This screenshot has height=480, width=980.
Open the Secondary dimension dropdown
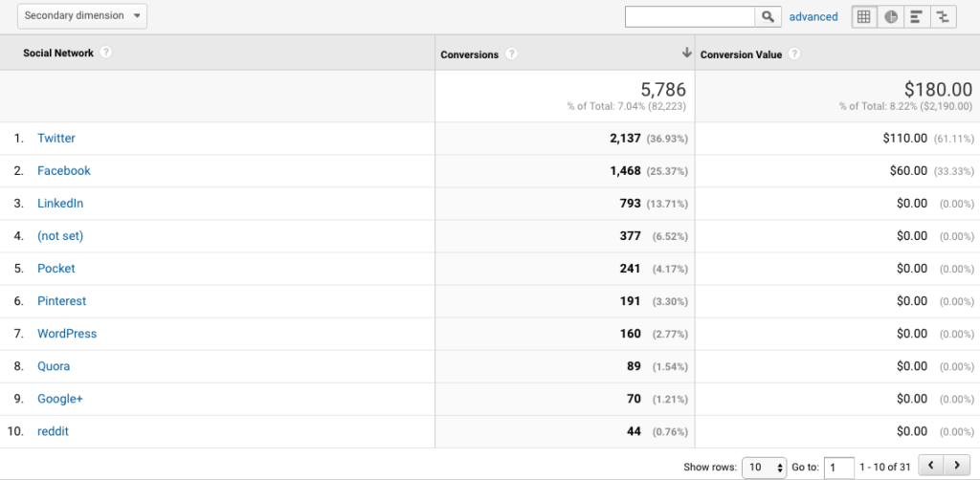[x=82, y=15]
